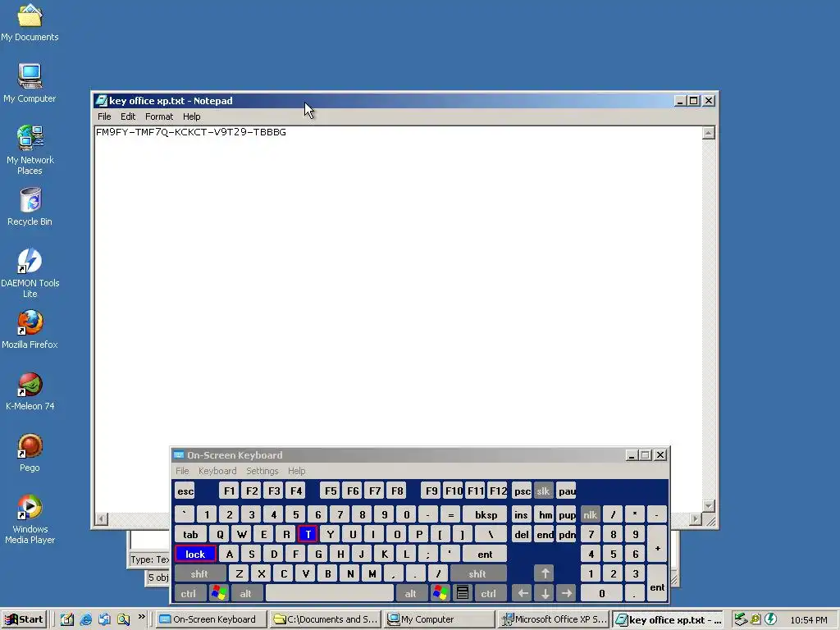Click the application menu key on keyboard

coord(463,593)
